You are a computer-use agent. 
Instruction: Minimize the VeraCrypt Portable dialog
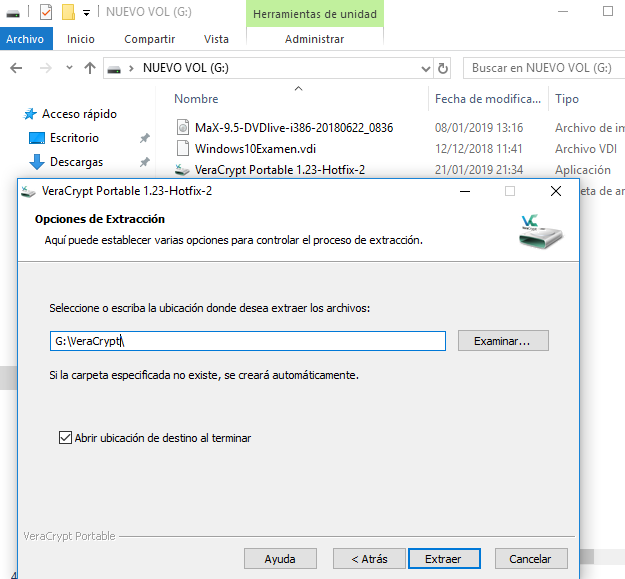pos(465,191)
